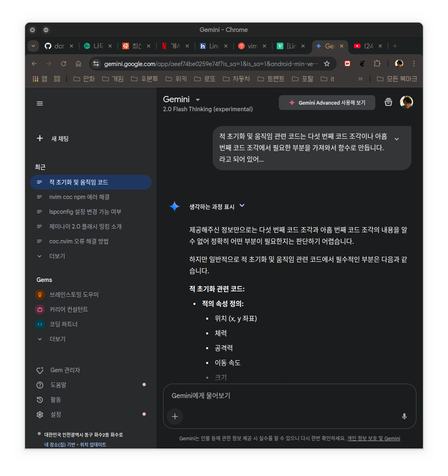Go to the Chrome home page
Viewport: 448px width, 476px height.
coord(78,64)
